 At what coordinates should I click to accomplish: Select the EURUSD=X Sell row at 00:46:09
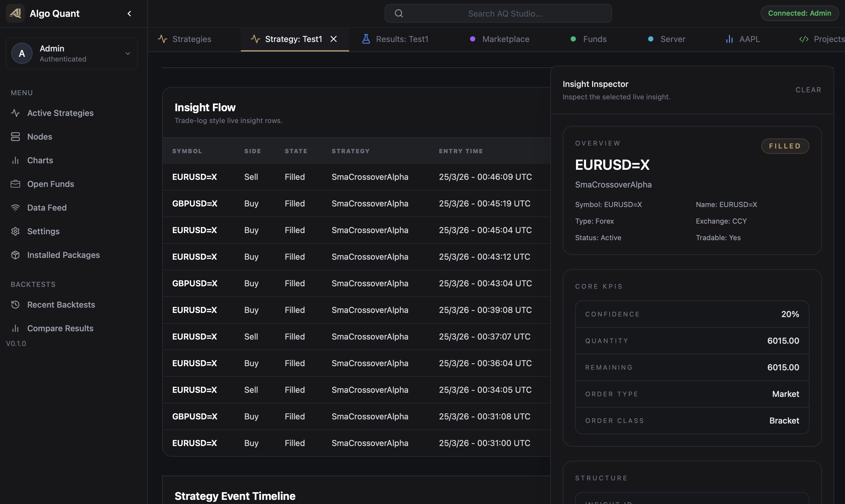pos(356,177)
